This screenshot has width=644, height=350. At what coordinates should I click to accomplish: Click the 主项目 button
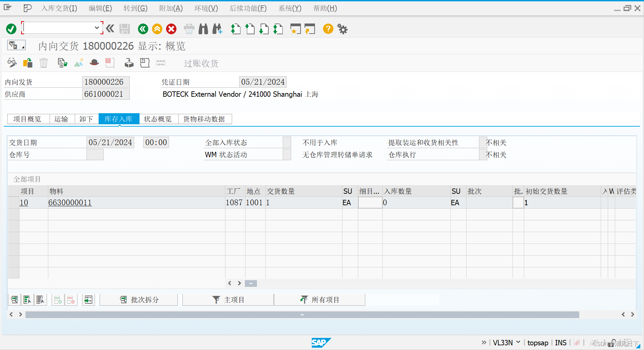click(228, 300)
